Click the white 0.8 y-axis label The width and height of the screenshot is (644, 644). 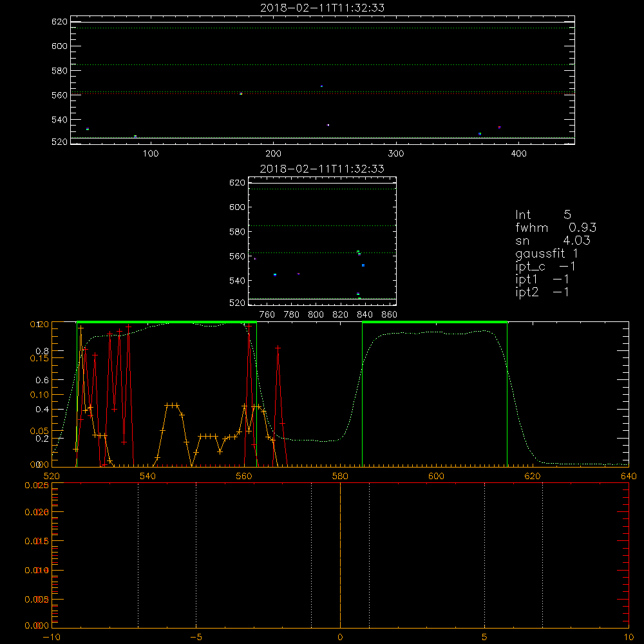pos(43,351)
